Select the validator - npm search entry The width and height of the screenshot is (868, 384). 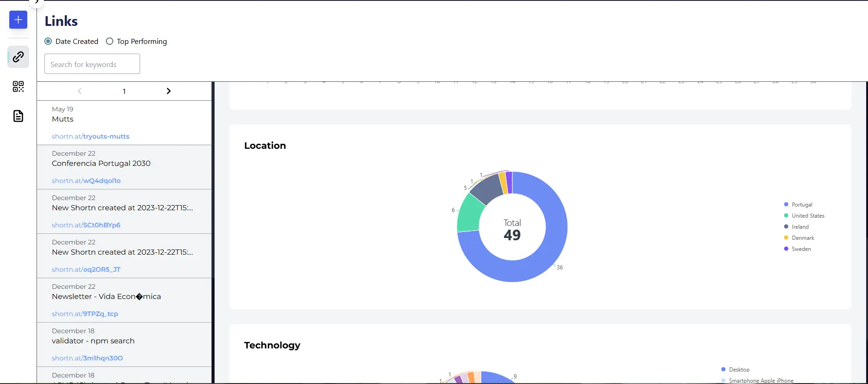(93, 341)
